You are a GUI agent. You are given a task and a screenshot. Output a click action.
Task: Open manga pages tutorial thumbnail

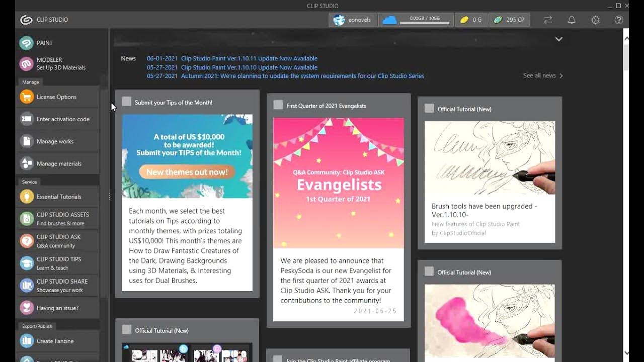pyautogui.click(x=187, y=352)
